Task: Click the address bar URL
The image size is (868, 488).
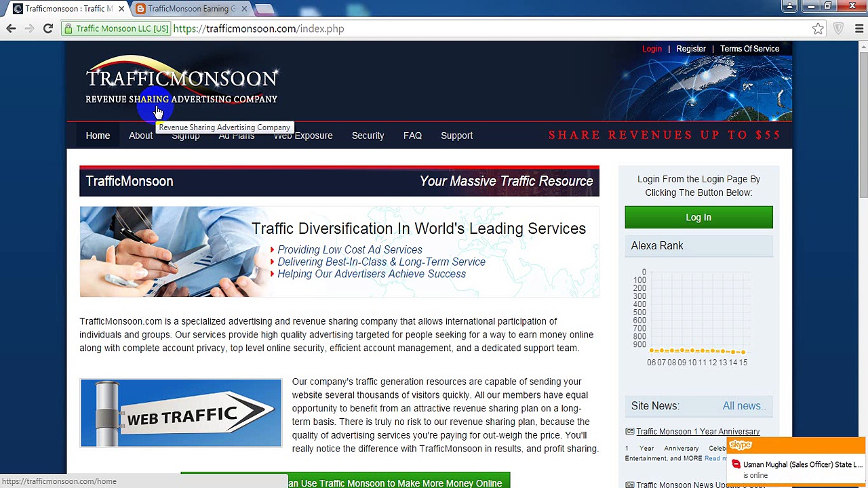Action: pyautogui.click(x=258, y=28)
